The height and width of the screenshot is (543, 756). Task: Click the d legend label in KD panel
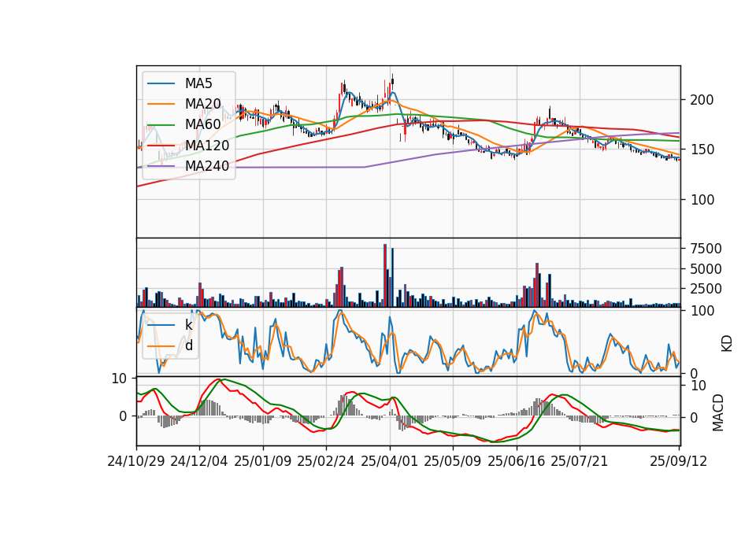[x=189, y=345]
